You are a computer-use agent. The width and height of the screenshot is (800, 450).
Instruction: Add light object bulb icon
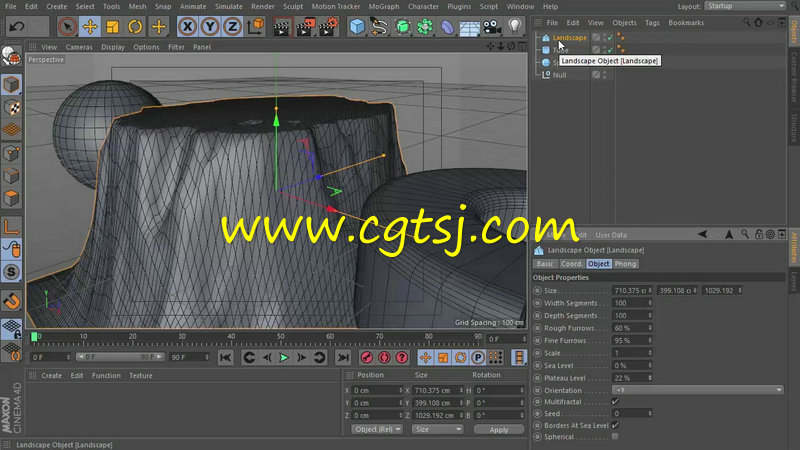514,26
